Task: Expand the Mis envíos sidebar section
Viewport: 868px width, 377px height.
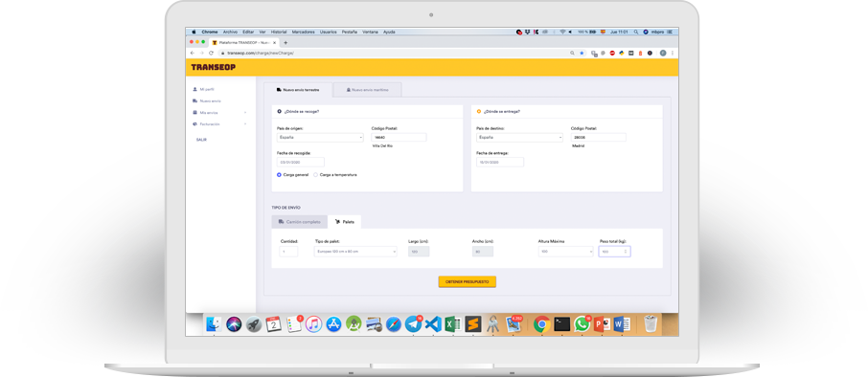Action: click(219, 112)
